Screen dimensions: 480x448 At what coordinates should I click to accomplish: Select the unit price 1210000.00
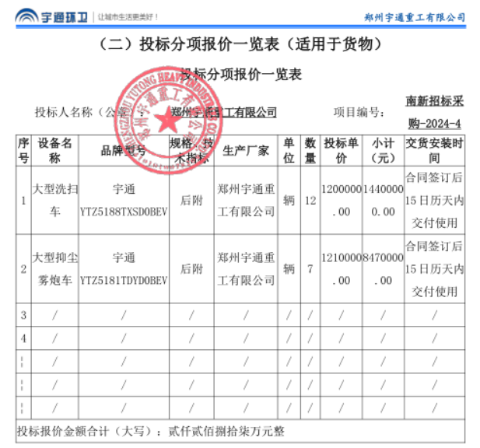(x=342, y=269)
